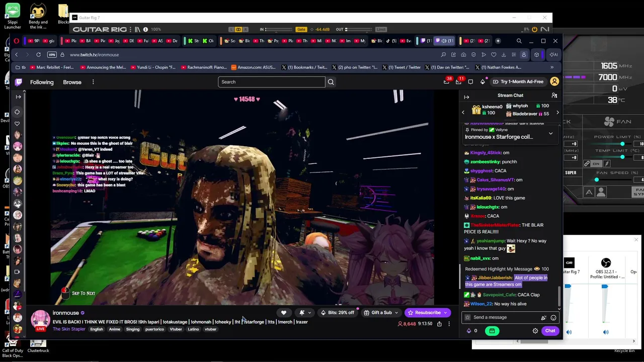
Task: Expand hidden bookmarks overflow chevron
Action: click(552, 67)
